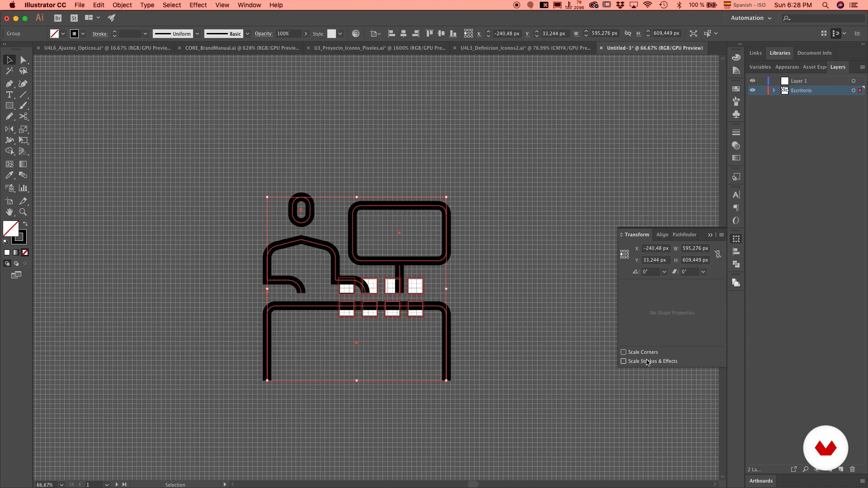Click Transform reference point locator
This screenshot has height=488, width=868.
624,254
